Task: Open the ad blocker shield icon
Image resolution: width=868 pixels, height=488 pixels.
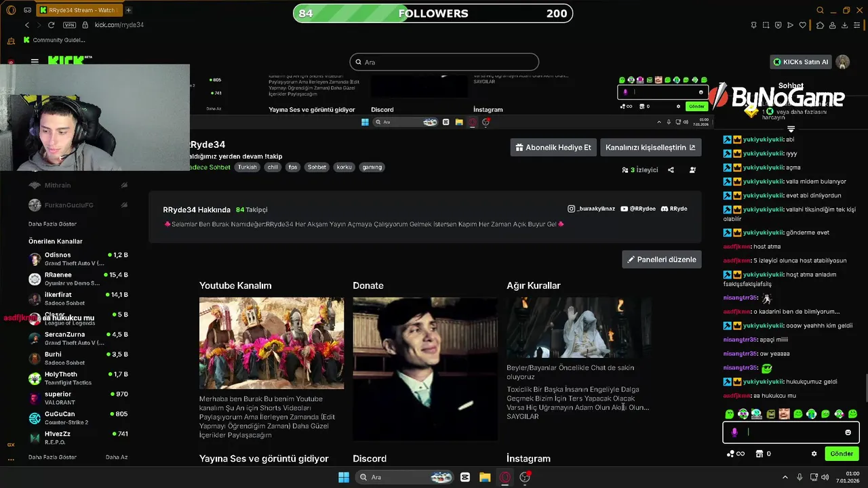Action: (778, 25)
